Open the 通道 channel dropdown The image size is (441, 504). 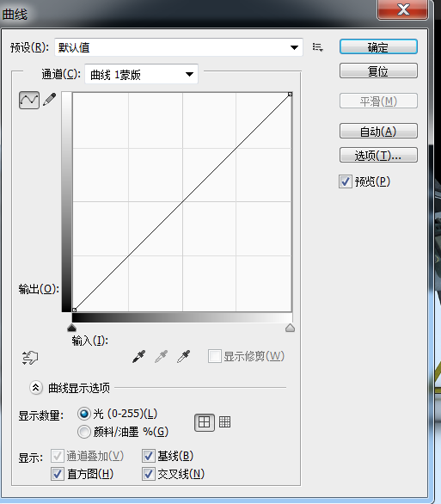click(x=141, y=75)
